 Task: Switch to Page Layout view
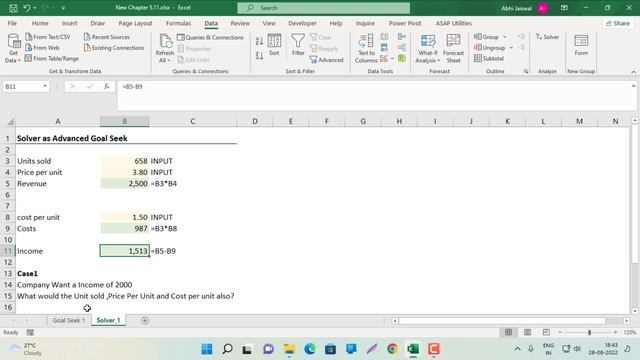[527, 332]
